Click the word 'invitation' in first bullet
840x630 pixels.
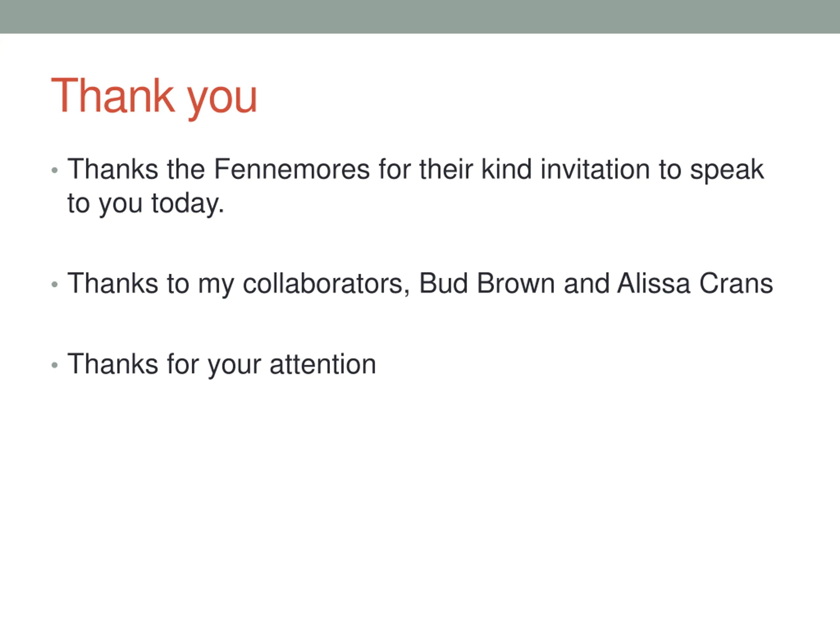click(595, 169)
